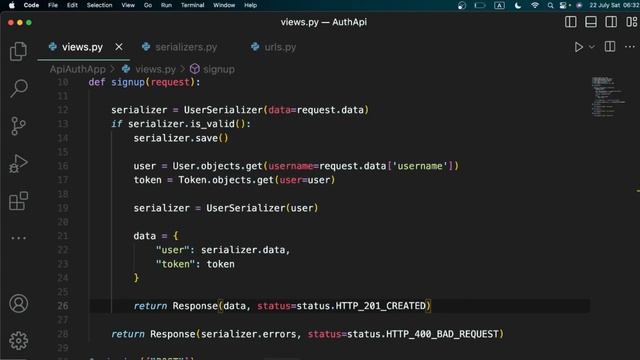Open the File menu

(53, 5)
